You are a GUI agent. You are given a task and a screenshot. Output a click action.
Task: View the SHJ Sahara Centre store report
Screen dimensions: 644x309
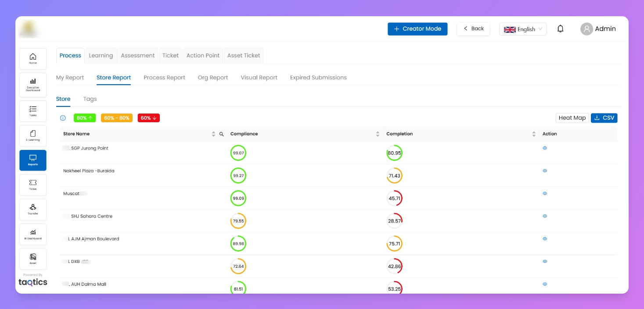coord(545,216)
